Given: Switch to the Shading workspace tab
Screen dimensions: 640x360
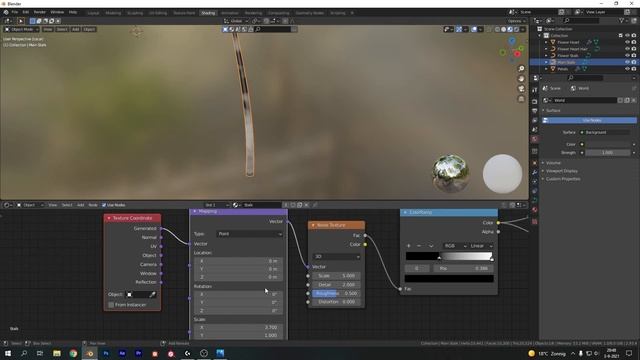Looking at the screenshot, I should 208,13.
